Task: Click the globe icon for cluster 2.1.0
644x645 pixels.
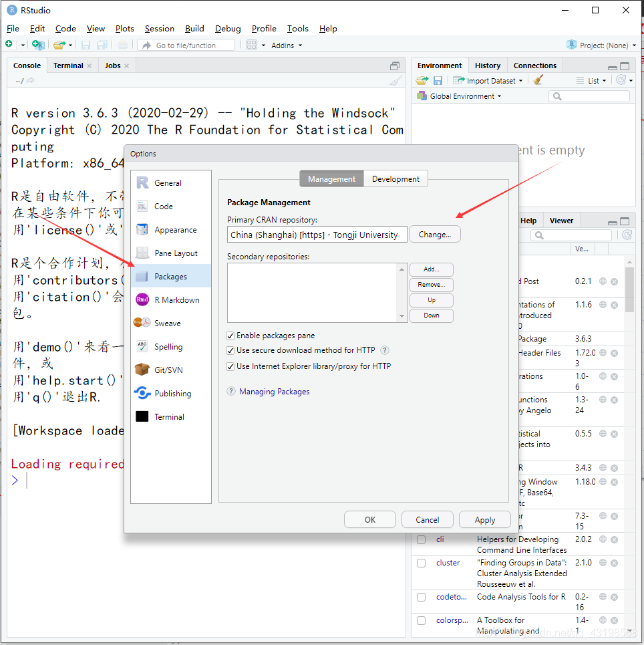Action: pos(603,563)
